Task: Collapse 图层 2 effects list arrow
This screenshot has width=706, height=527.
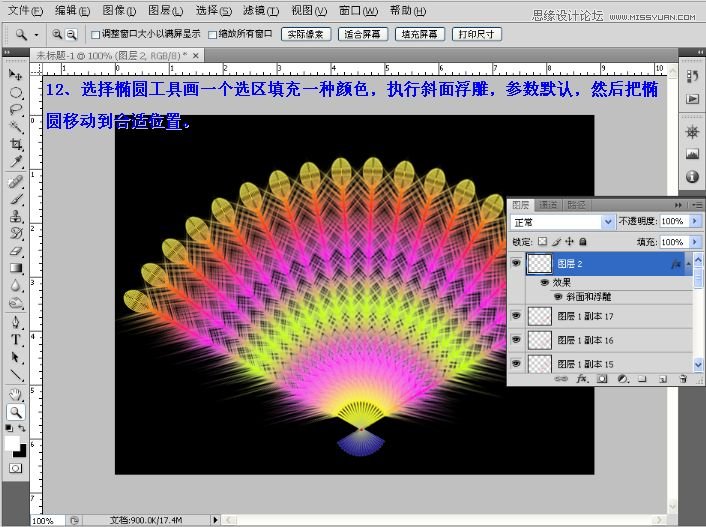Action: tap(688, 264)
